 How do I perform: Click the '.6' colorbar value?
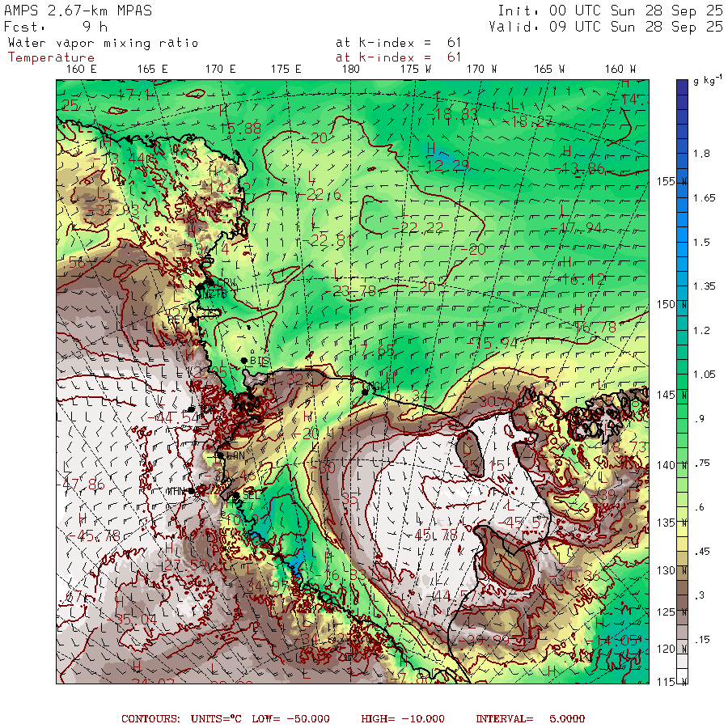pyautogui.click(x=700, y=507)
